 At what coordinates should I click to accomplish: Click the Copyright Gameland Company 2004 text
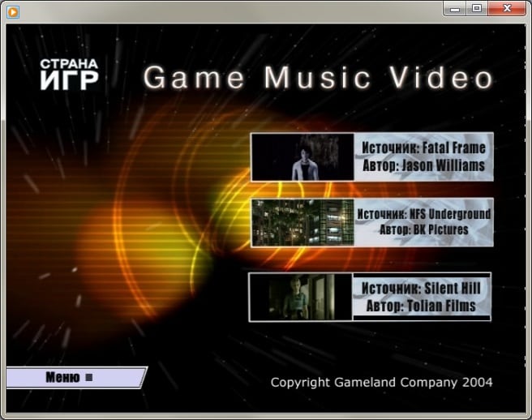(x=381, y=383)
